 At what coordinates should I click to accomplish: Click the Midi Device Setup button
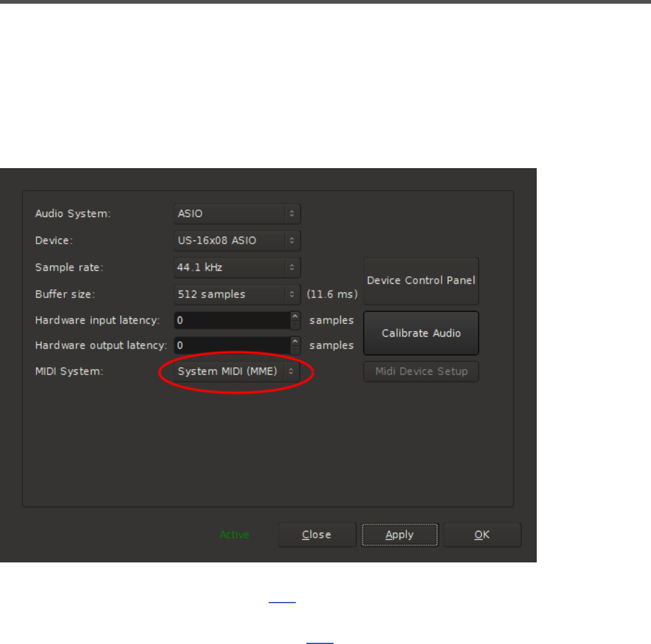[x=421, y=371]
